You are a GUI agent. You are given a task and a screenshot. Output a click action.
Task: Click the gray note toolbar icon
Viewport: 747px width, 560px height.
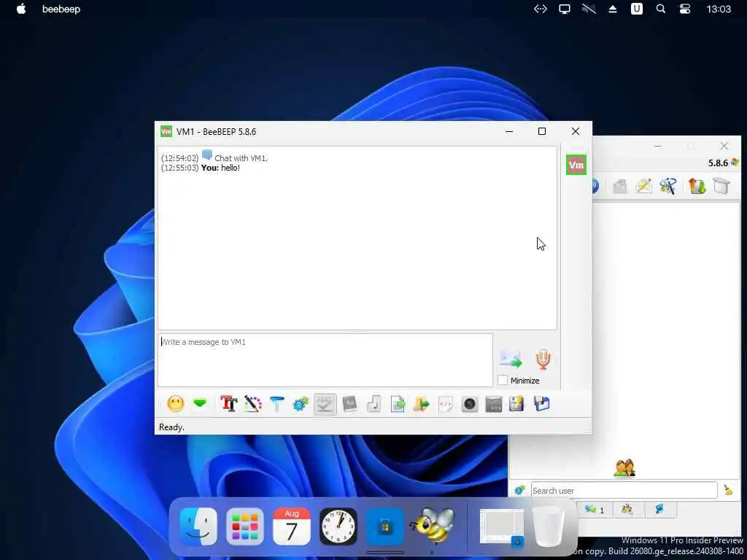[x=374, y=404]
